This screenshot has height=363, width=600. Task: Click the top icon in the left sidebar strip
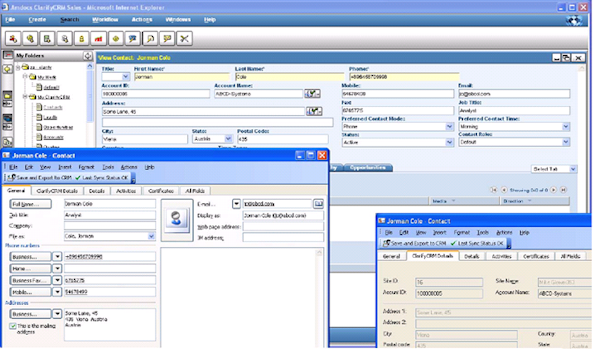[x=8, y=55]
